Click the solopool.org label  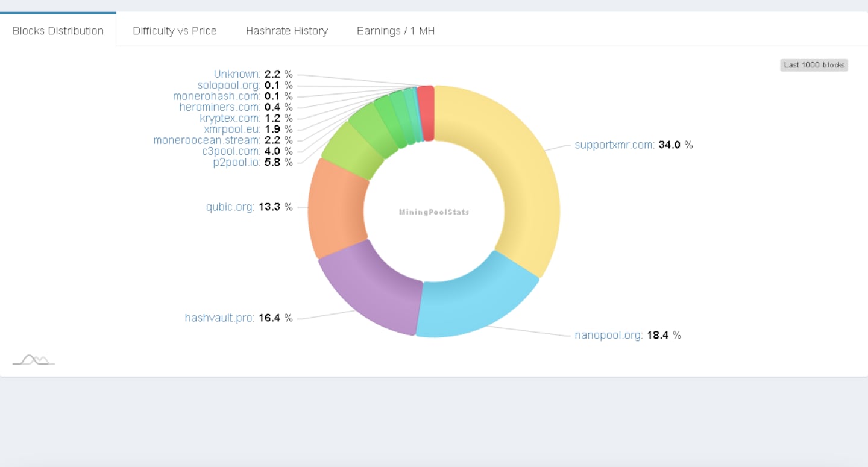coord(229,86)
